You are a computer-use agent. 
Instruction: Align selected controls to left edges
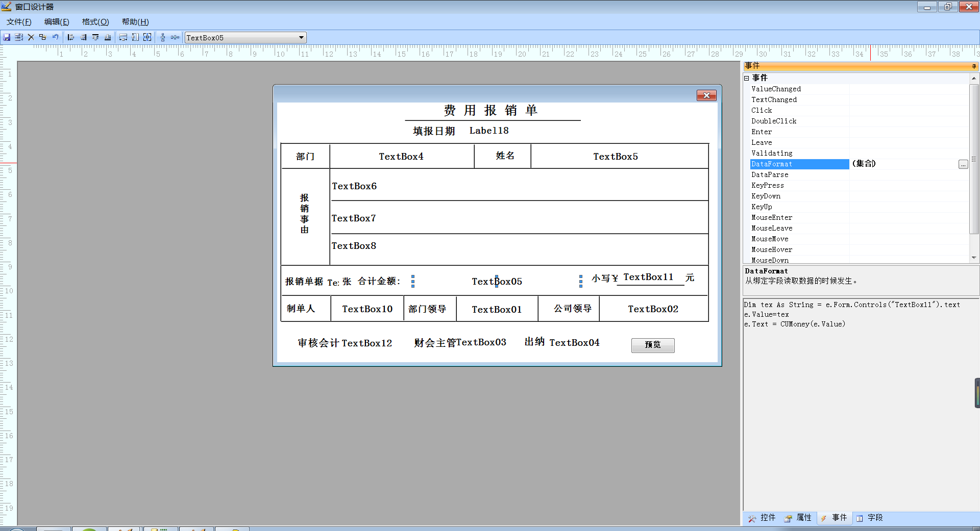pyautogui.click(x=71, y=37)
